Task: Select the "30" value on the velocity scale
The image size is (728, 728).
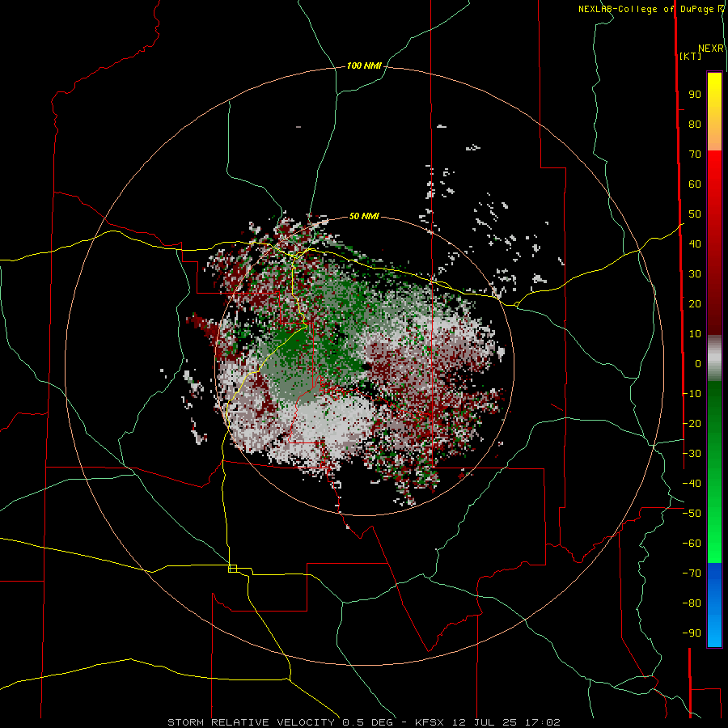Action: (695, 274)
